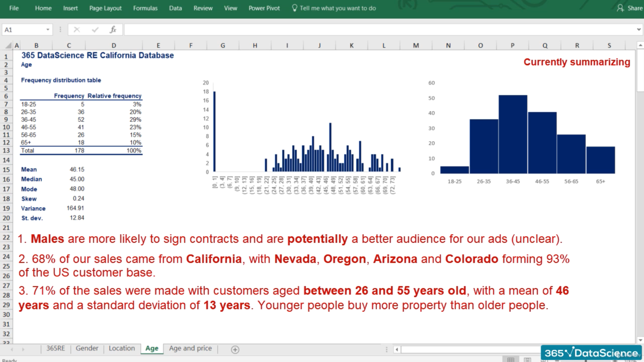Switch to Page Layout view in status bar
Screen dimensions: 644x362
pos(527,360)
